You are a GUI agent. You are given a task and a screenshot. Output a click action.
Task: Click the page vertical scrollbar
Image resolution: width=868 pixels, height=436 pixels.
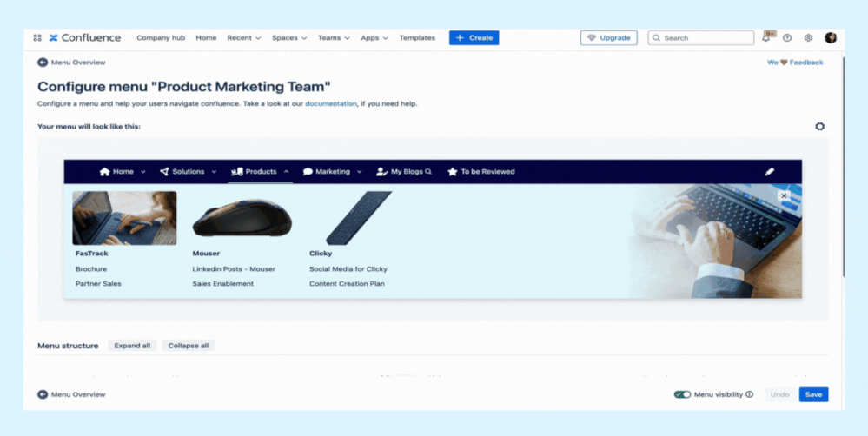[x=843, y=166]
